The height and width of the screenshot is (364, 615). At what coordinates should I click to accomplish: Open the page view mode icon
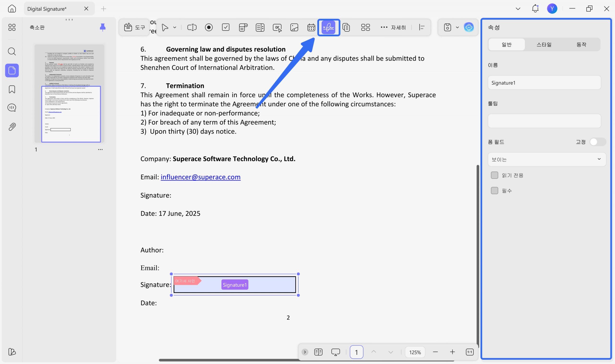318,352
